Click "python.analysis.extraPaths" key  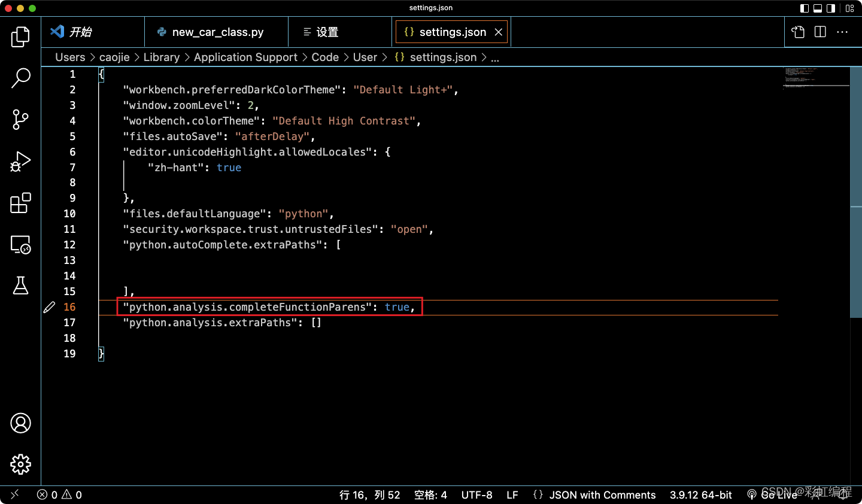click(x=211, y=323)
